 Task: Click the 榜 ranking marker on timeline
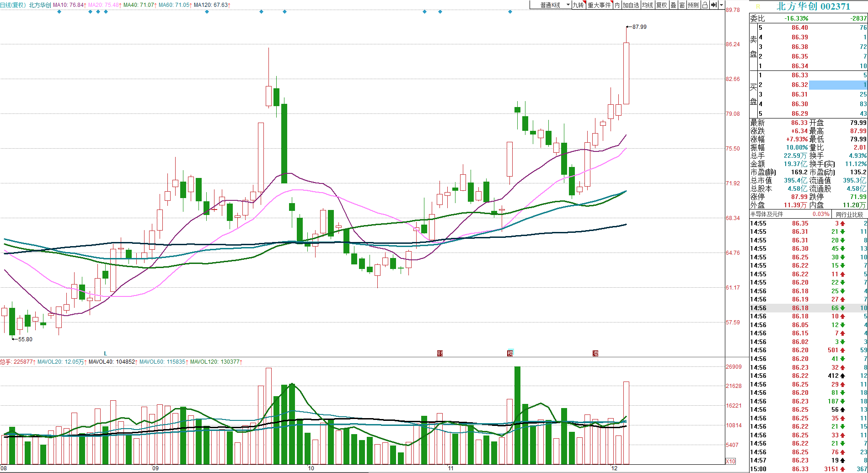point(510,353)
